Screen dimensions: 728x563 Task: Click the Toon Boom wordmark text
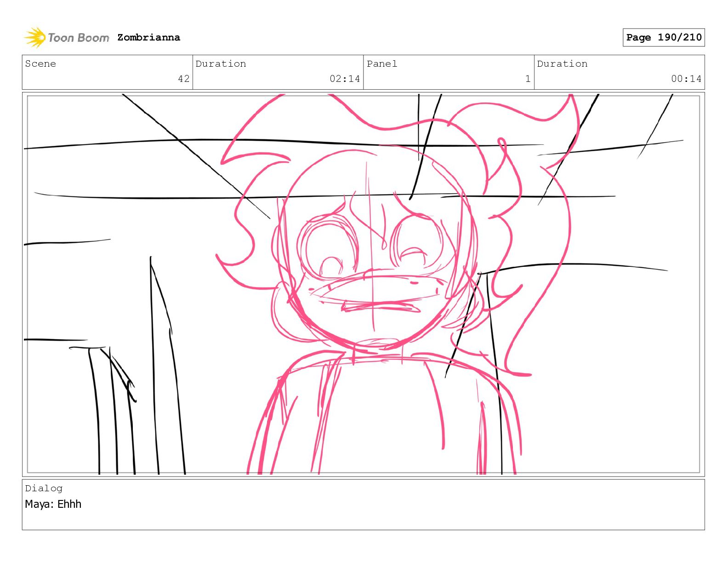(x=79, y=38)
